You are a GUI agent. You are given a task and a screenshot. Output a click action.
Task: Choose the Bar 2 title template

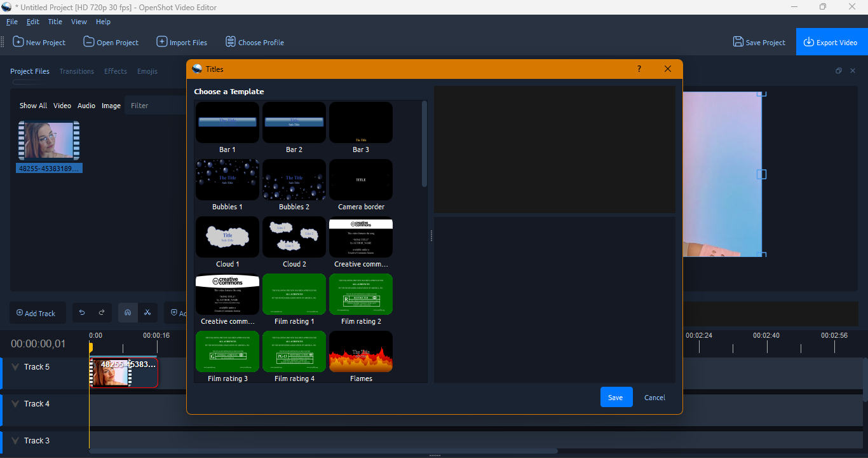[x=294, y=128]
